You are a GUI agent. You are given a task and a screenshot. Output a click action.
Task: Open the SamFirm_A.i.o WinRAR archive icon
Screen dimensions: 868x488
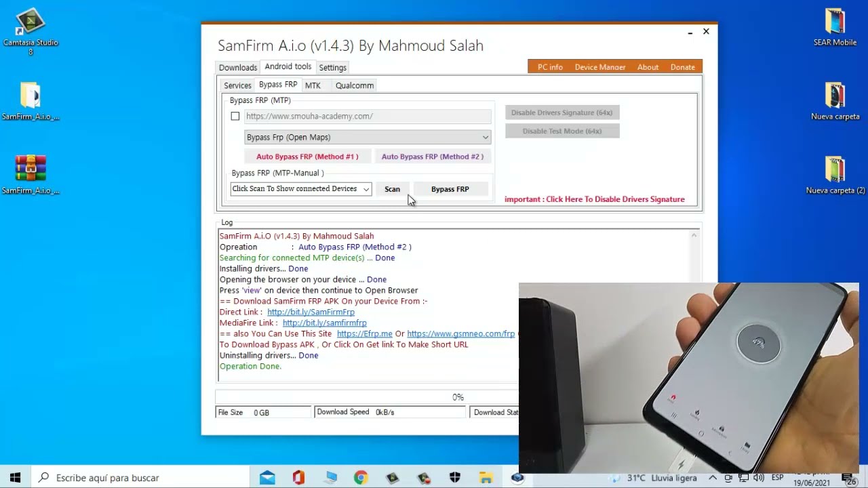coord(31,175)
